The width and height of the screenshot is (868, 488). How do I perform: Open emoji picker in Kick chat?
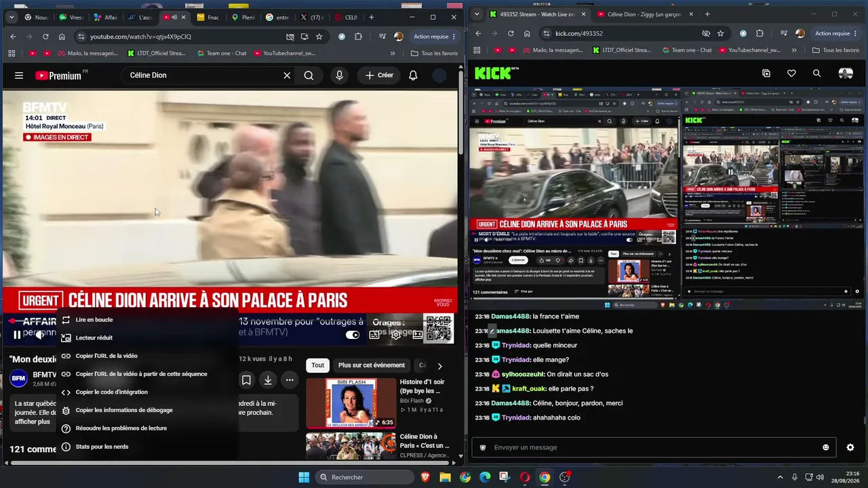[825, 447]
